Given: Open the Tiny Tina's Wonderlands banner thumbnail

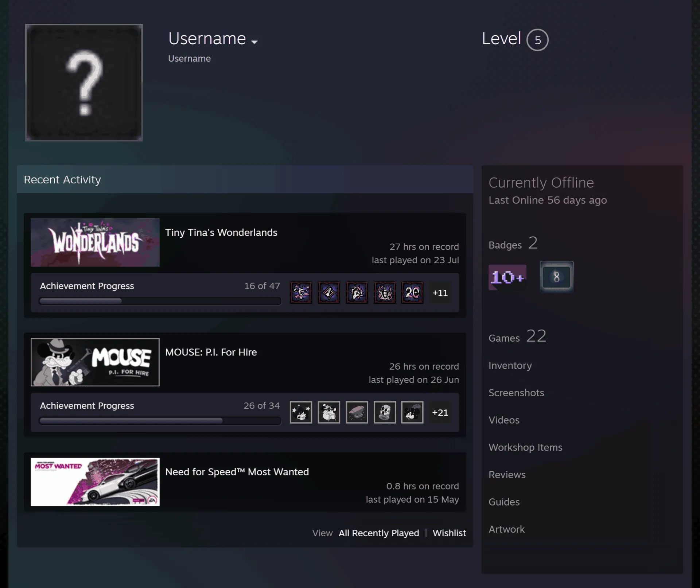Looking at the screenshot, I should pyautogui.click(x=95, y=242).
